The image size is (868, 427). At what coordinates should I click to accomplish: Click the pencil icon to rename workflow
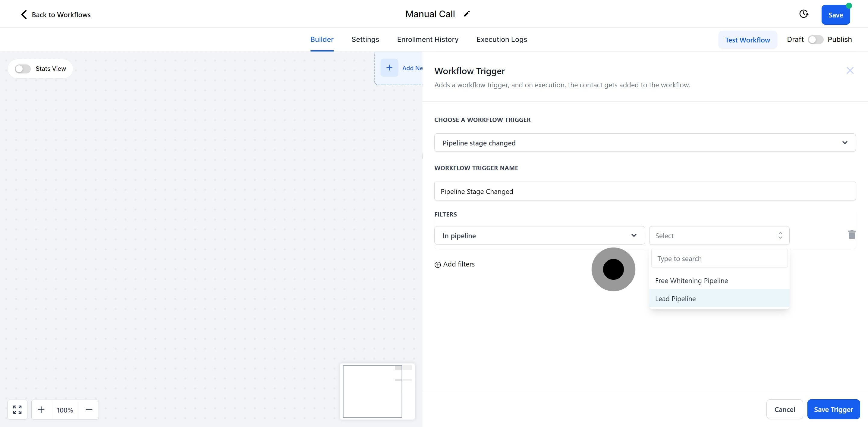point(467,14)
